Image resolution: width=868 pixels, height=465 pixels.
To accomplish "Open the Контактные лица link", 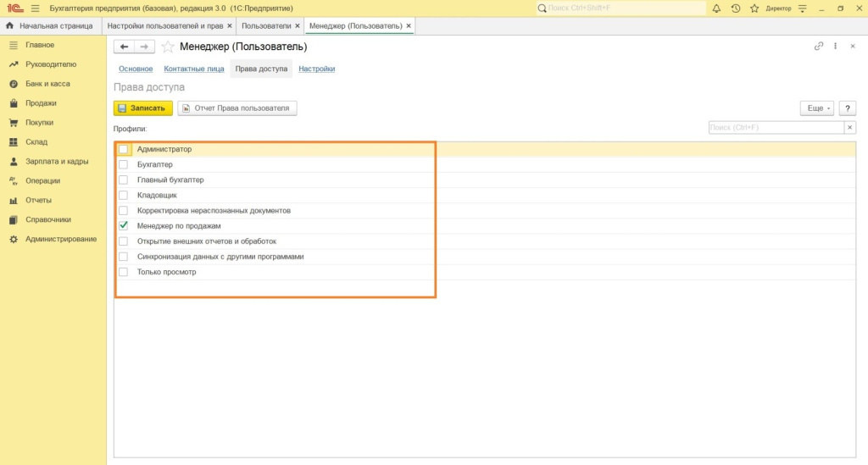I will click(193, 69).
